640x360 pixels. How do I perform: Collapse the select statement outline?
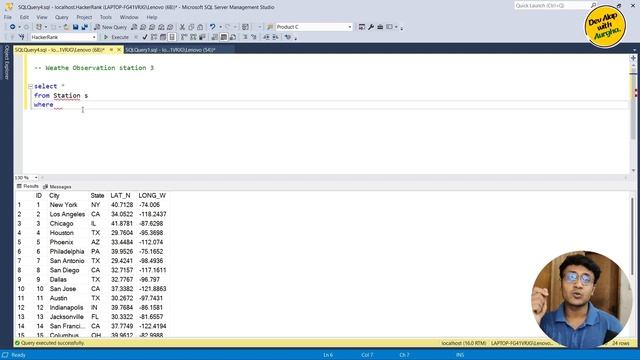pos(30,86)
